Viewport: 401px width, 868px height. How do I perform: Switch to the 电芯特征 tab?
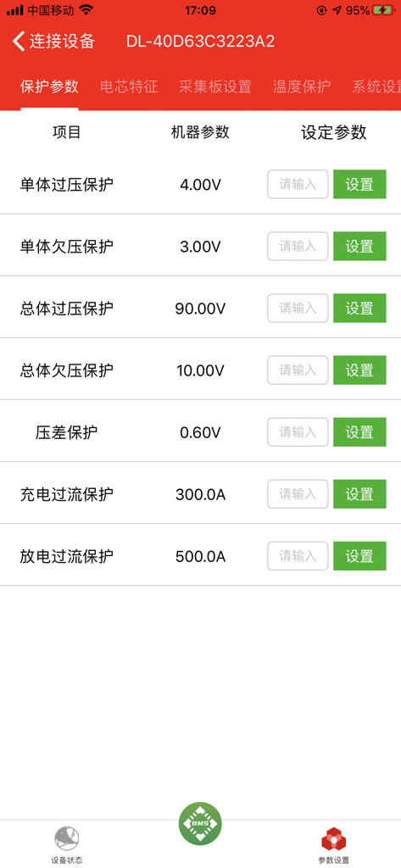(x=129, y=87)
